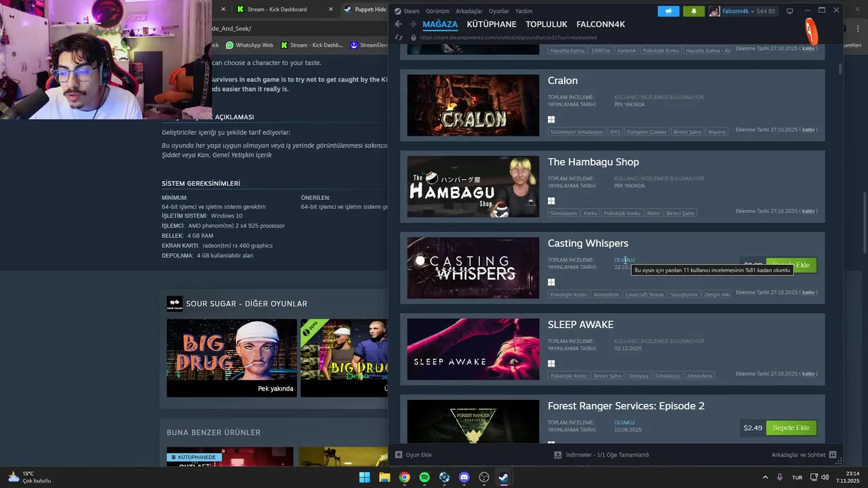
Task: Open Forest Ranger Services: Episode 2 title
Action: pos(626,406)
